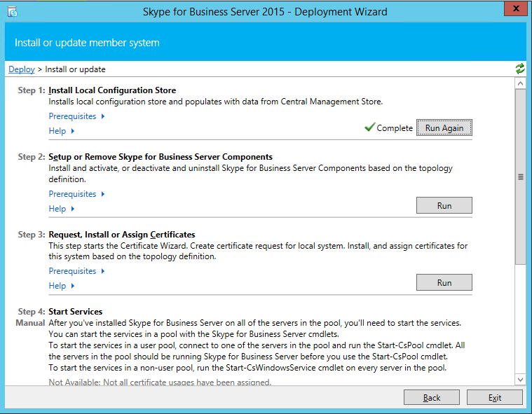Expand Help under Step 3
The width and height of the screenshot is (532, 414).
click(62, 286)
